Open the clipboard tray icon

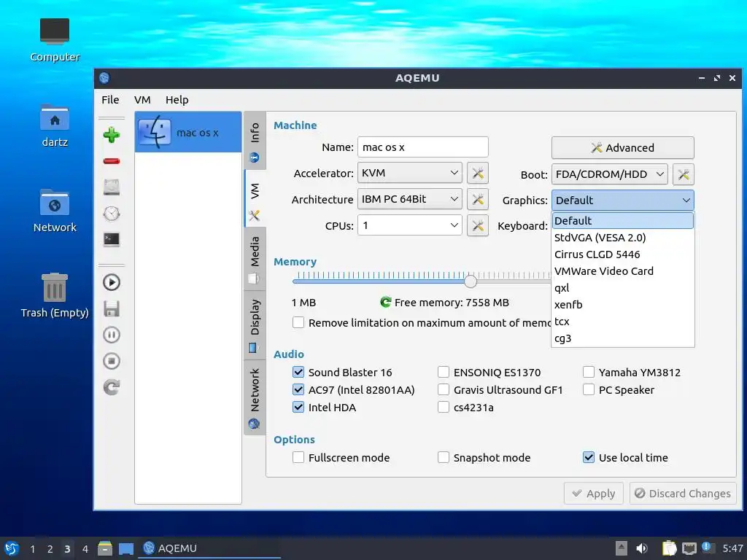[669, 548]
